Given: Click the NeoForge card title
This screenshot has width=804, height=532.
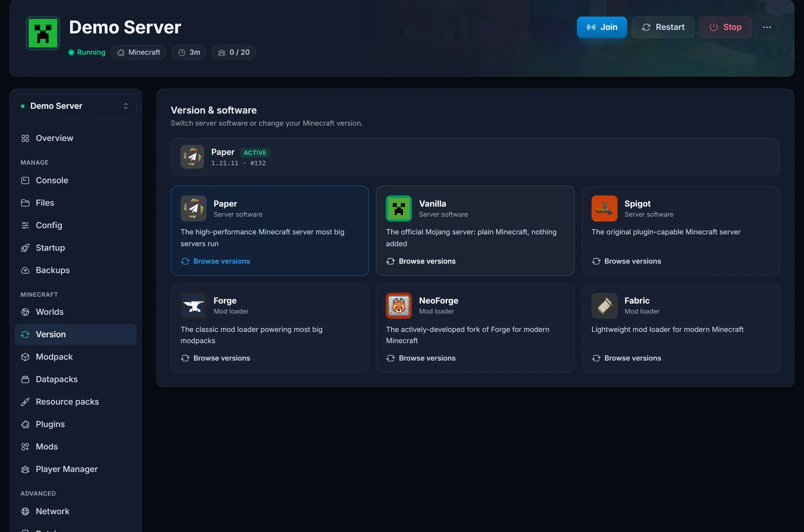Looking at the screenshot, I should click(439, 300).
